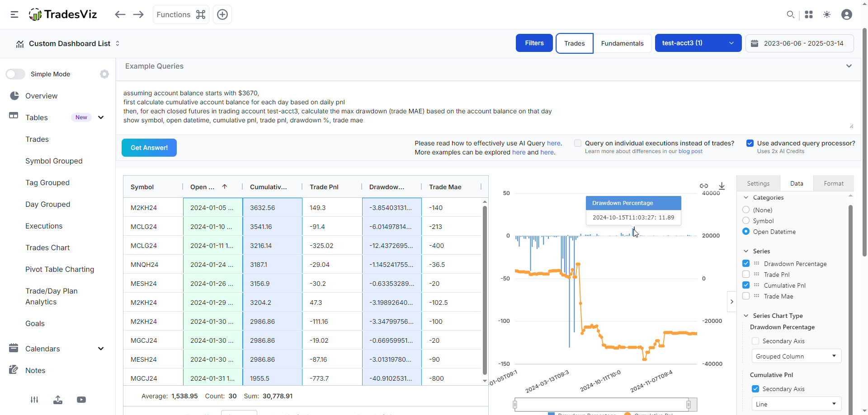Click the chart range slider right handle
This screenshot has height=415, width=868.
[689, 405]
